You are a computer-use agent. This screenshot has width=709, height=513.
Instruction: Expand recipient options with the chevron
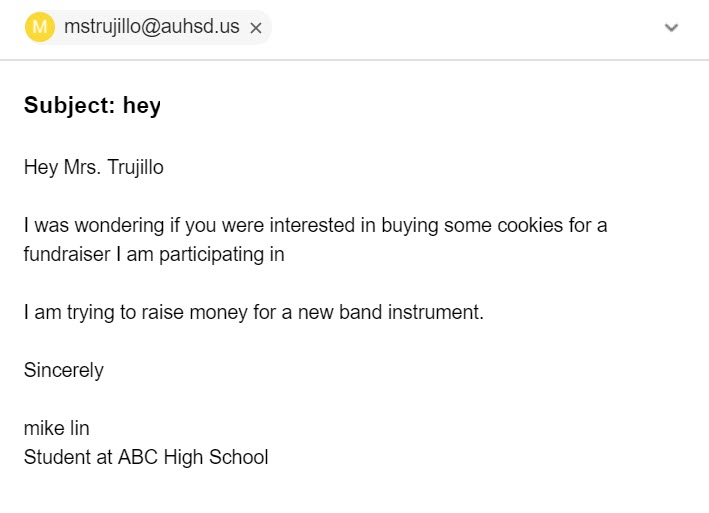click(671, 28)
